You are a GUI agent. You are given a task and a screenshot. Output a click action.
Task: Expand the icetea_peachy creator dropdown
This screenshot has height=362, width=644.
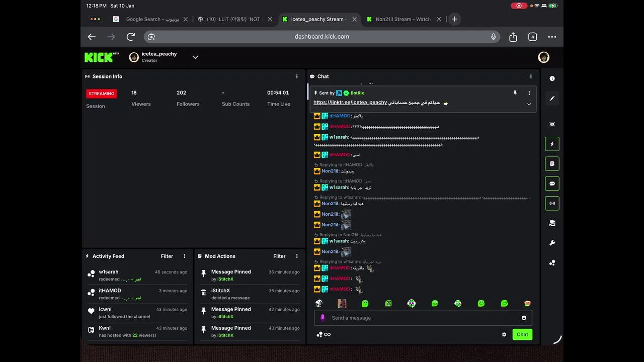tap(195, 57)
